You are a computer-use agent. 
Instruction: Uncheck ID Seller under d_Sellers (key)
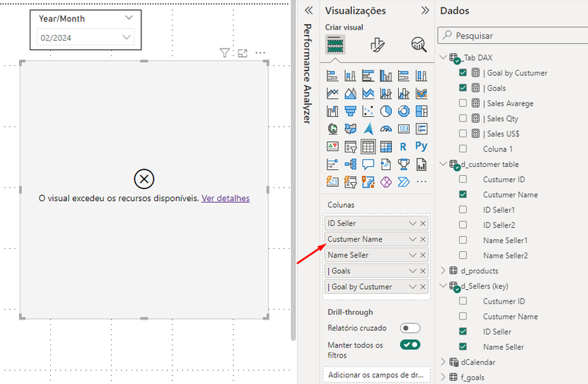pyautogui.click(x=463, y=332)
